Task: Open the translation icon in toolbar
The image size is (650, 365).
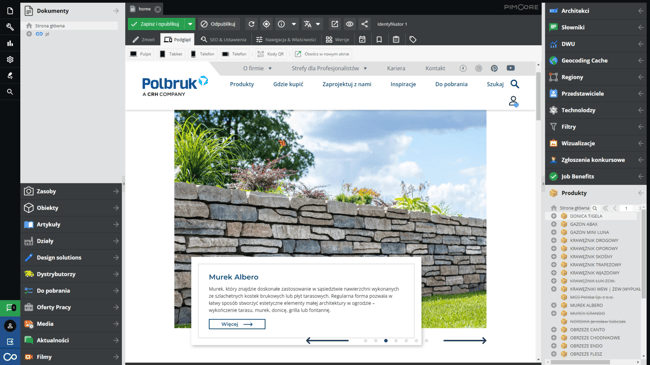Action: (x=308, y=24)
